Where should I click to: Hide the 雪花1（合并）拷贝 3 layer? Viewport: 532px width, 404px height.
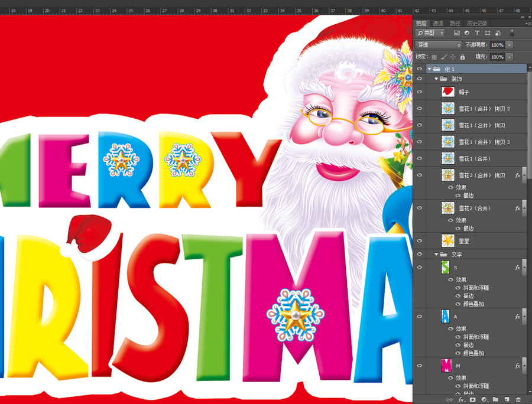(x=420, y=142)
